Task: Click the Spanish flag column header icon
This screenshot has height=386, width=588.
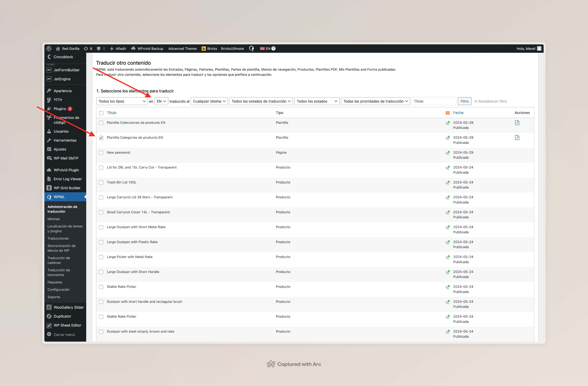Action: (447, 113)
